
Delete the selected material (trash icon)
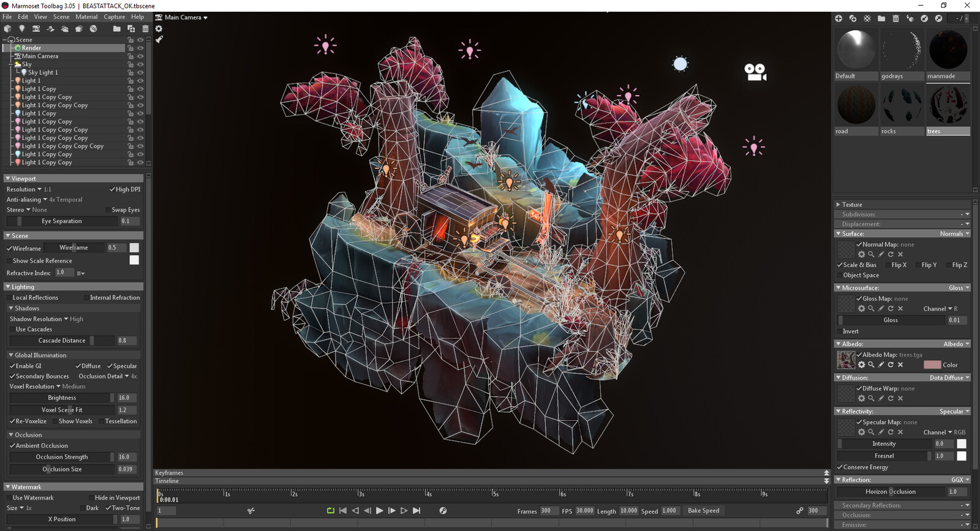pos(895,18)
